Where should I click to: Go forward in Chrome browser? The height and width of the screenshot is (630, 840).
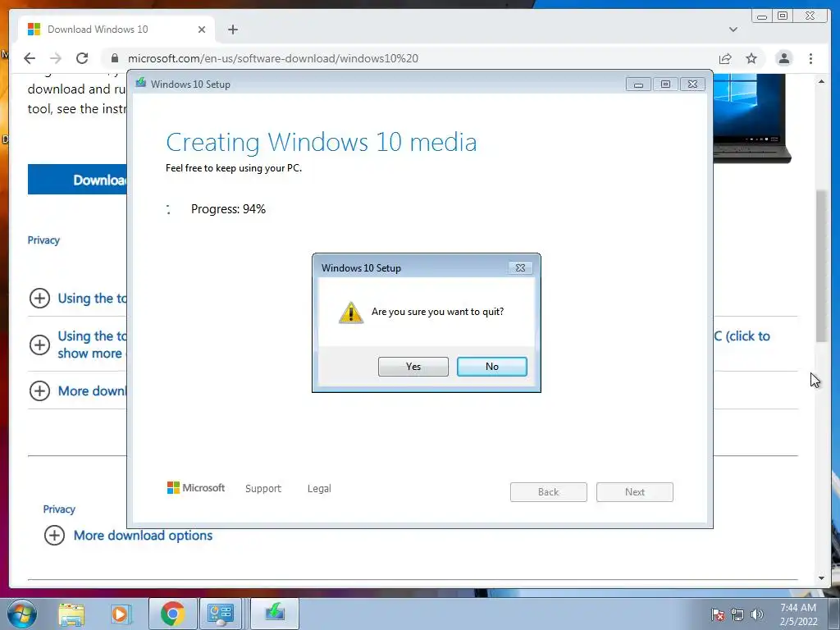(56, 58)
